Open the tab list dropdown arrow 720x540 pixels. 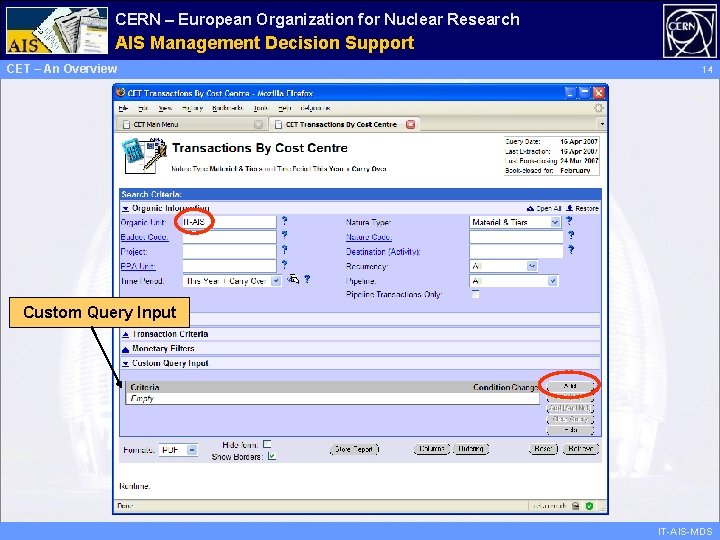click(x=602, y=124)
